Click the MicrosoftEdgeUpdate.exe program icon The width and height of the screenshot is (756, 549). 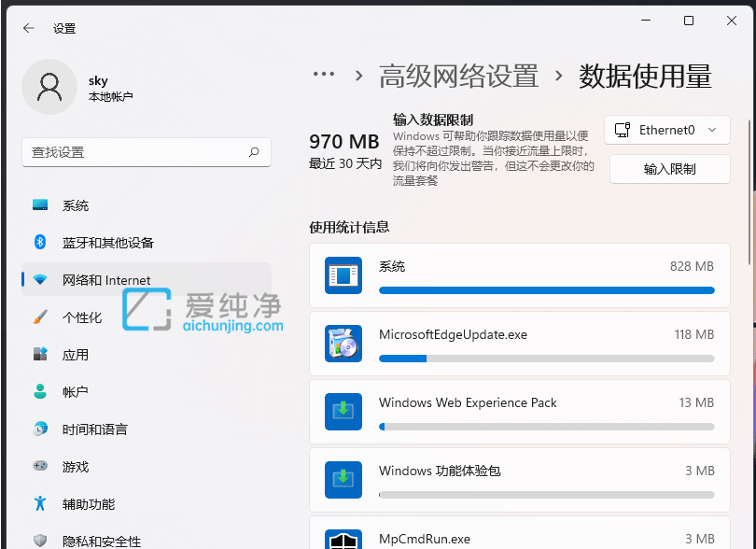pyautogui.click(x=343, y=344)
